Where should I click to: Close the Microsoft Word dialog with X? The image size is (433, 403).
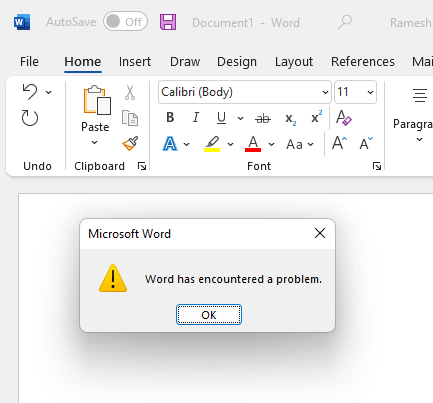[x=320, y=233]
